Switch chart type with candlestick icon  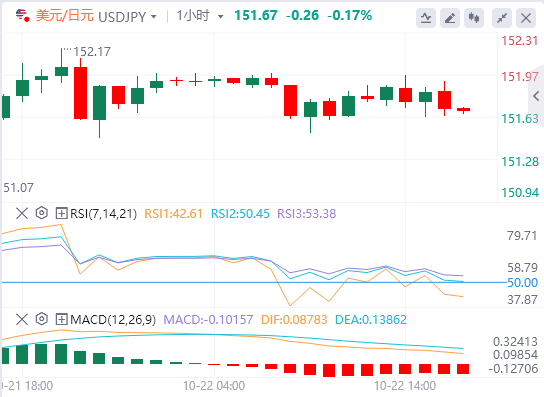[474, 18]
